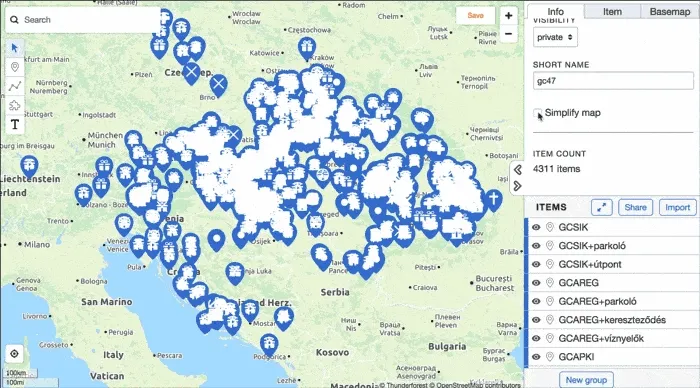Toggle visibility of GCAREG+víznyelők group
The width and height of the screenshot is (700, 388).
coord(536,338)
